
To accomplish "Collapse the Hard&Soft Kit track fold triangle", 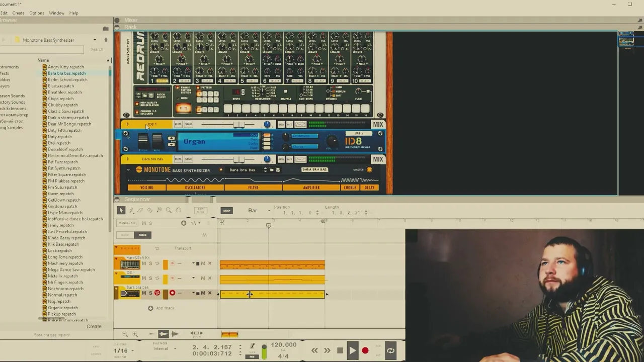I will 117,259.
